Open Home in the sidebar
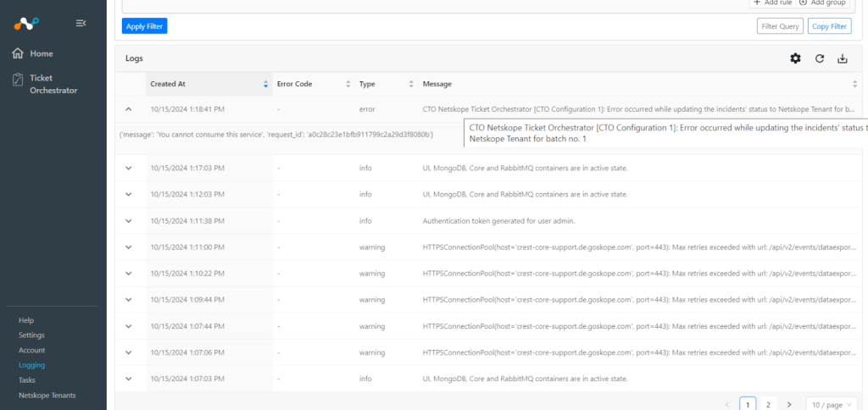Viewport: 868px width, 410px height. 42,53
